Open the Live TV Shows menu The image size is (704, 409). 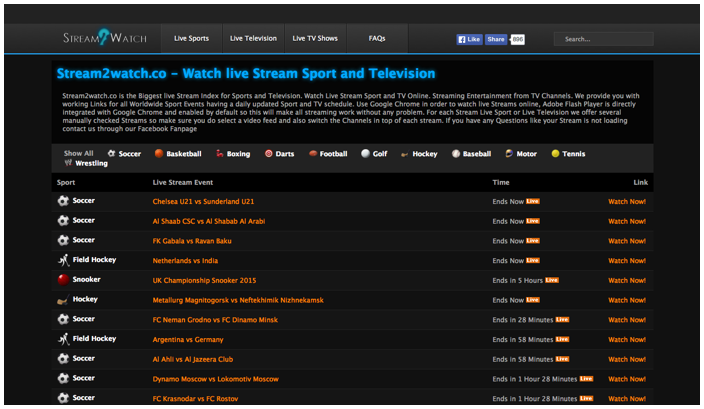(315, 39)
